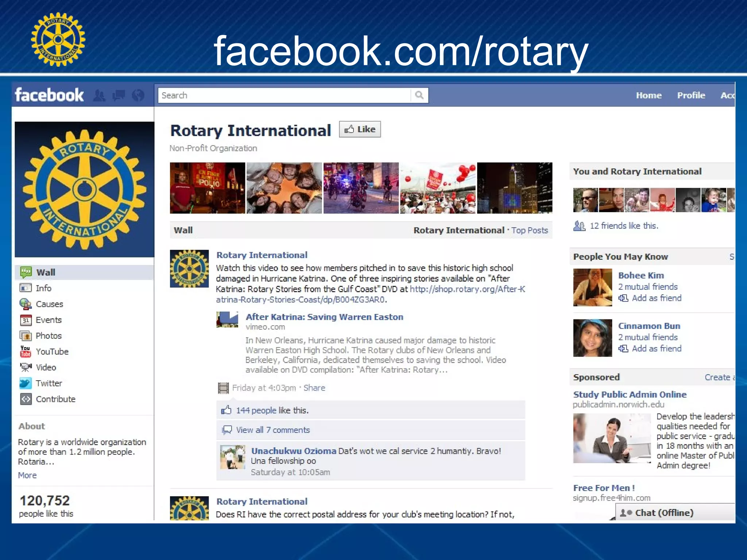Open the messages icon in header

tap(119, 96)
